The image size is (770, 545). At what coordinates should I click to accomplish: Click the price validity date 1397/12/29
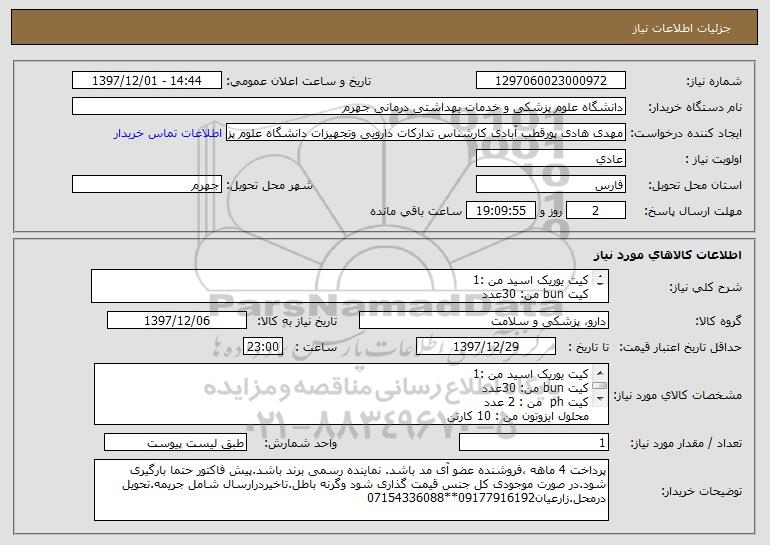[486, 347]
